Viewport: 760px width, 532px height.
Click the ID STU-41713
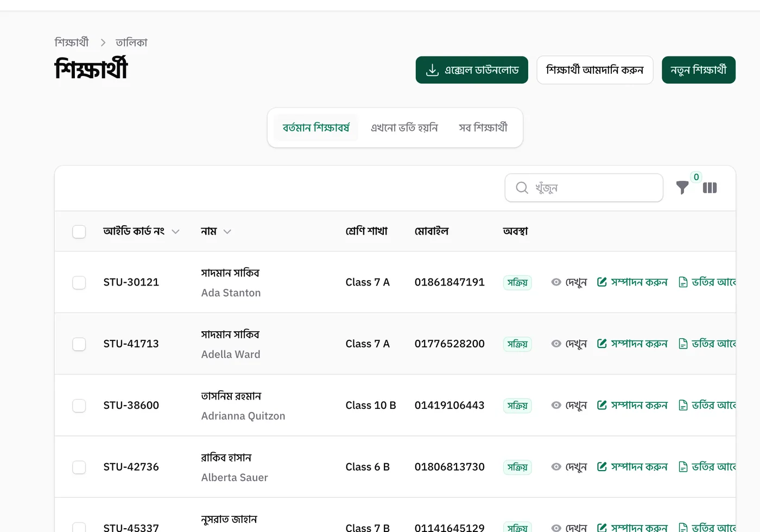(x=131, y=344)
